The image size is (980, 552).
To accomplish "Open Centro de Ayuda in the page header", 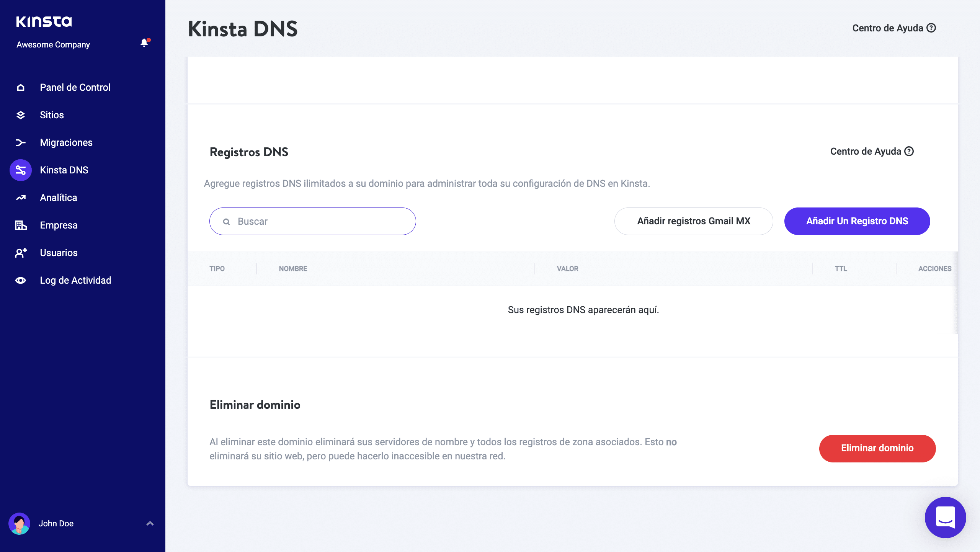I will (894, 28).
